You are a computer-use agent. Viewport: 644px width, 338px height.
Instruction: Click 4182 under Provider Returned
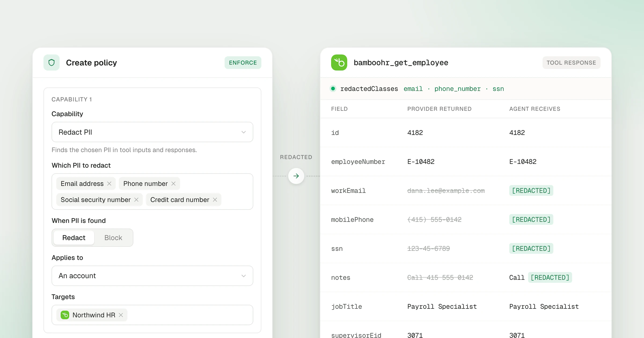(415, 133)
